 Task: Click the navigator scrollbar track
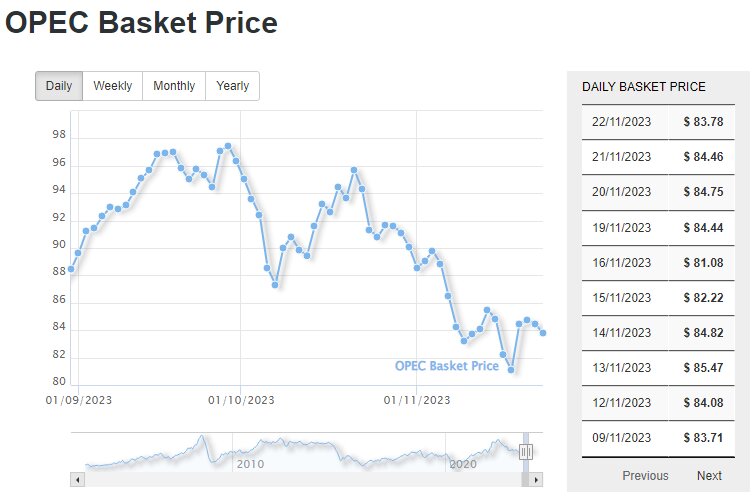[300, 480]
